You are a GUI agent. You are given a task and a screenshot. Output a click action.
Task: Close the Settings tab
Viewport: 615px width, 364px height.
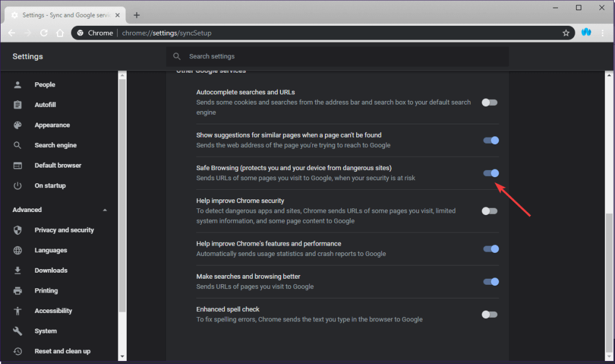117,15
